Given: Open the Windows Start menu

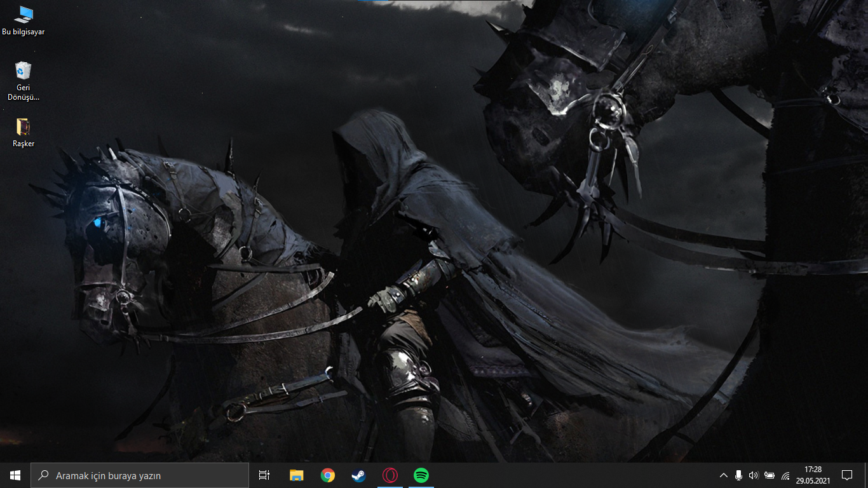Looking at the screenshot, I should click(x=15, y=475).
